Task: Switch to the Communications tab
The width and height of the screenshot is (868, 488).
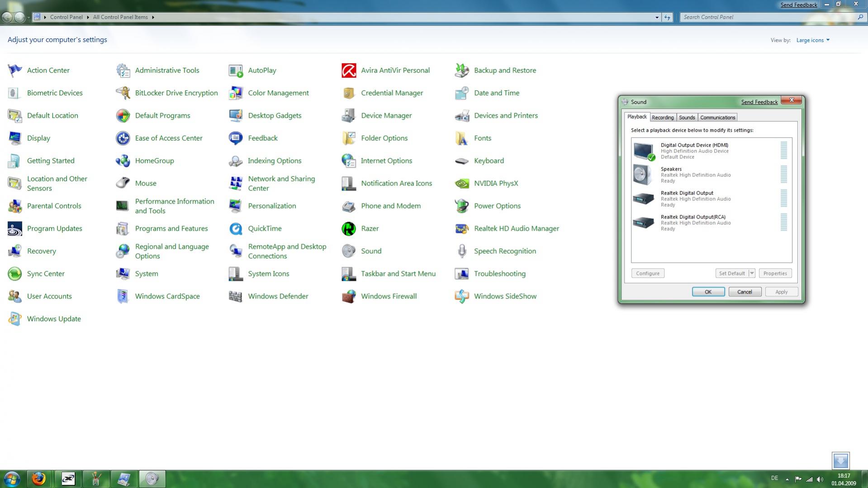Action: click(717, 118)
